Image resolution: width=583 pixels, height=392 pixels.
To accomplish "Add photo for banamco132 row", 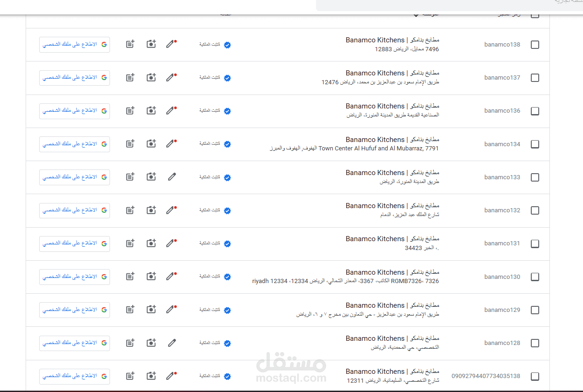I will point(151,210).
